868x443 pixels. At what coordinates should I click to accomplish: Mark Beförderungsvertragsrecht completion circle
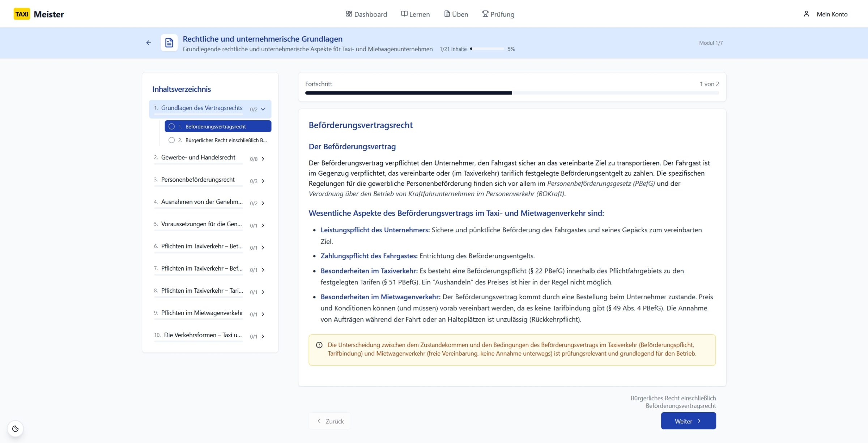[x=172, y=126]
